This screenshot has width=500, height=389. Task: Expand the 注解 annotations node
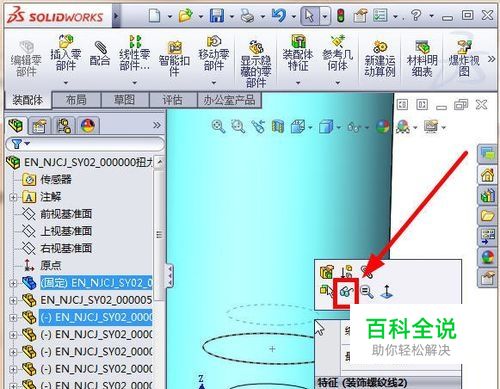(13, 197)
